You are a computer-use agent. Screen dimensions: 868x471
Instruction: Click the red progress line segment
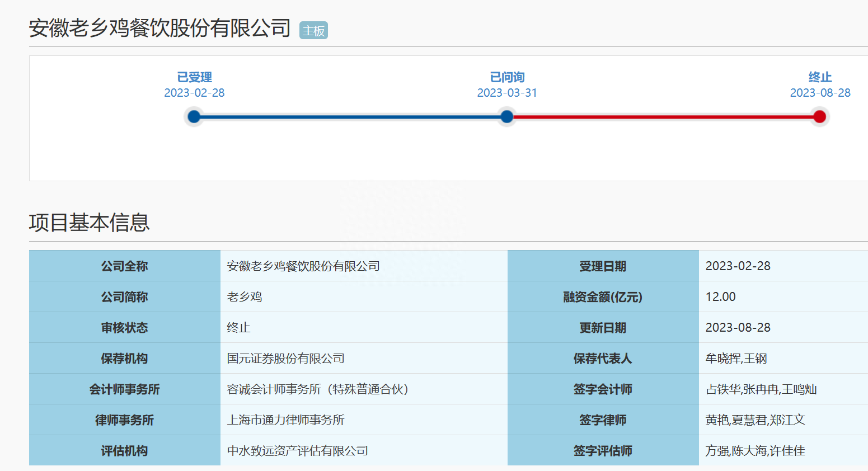[x=663, y=117]
